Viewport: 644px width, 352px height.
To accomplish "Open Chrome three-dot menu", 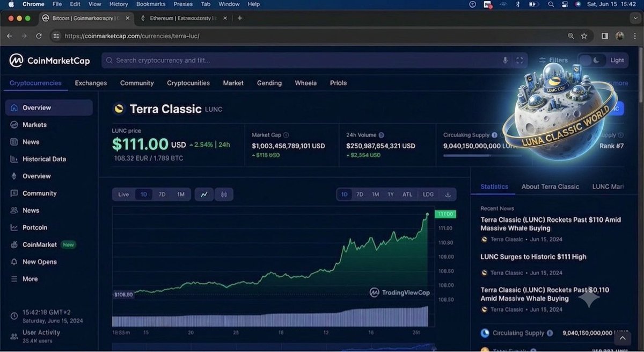I will pos(635,36).
